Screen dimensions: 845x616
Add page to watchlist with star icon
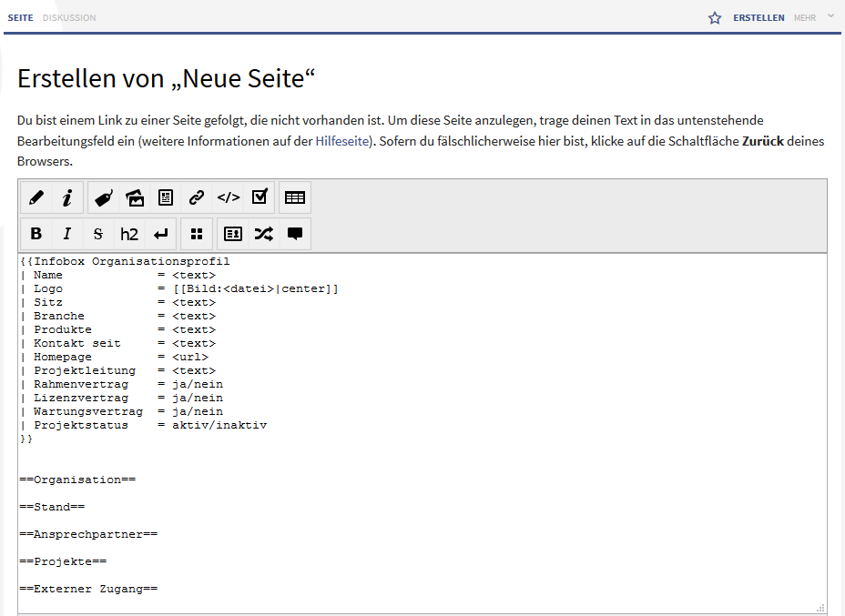coord(715,17)
